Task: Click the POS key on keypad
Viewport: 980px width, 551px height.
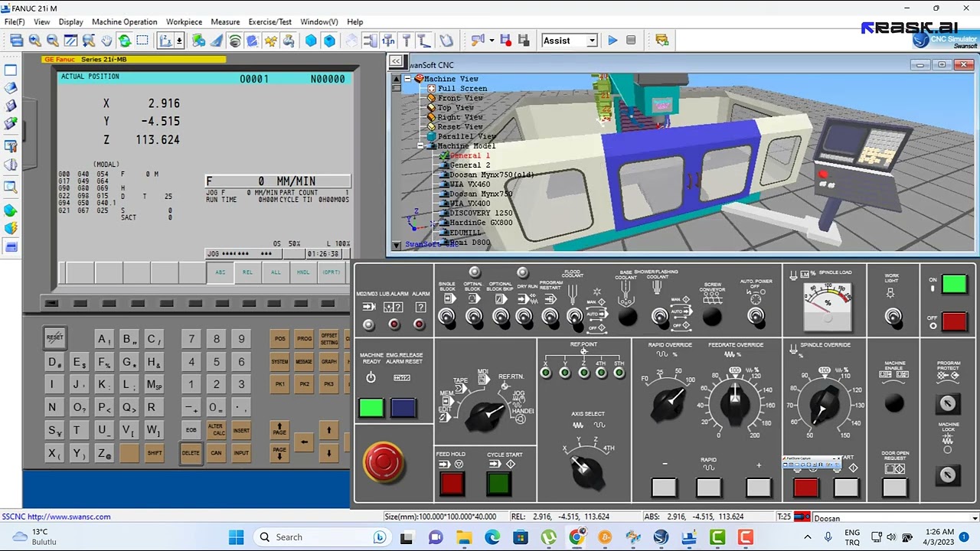Action: (x=280, y=339)
